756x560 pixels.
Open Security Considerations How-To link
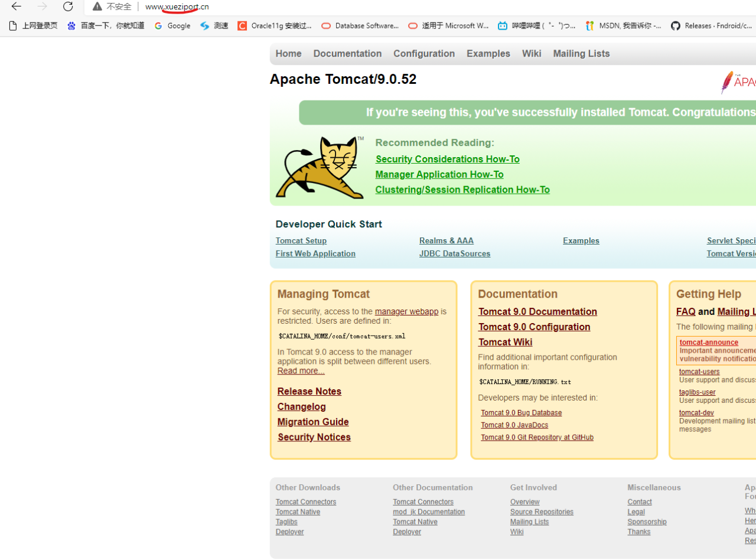pos(448,159)
